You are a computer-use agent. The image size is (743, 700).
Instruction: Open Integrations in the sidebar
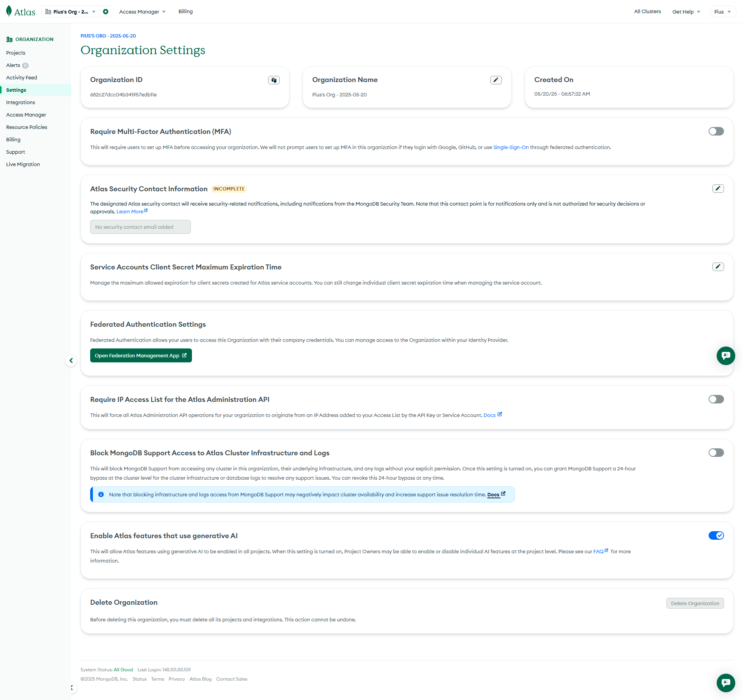(x=21, y=102)
